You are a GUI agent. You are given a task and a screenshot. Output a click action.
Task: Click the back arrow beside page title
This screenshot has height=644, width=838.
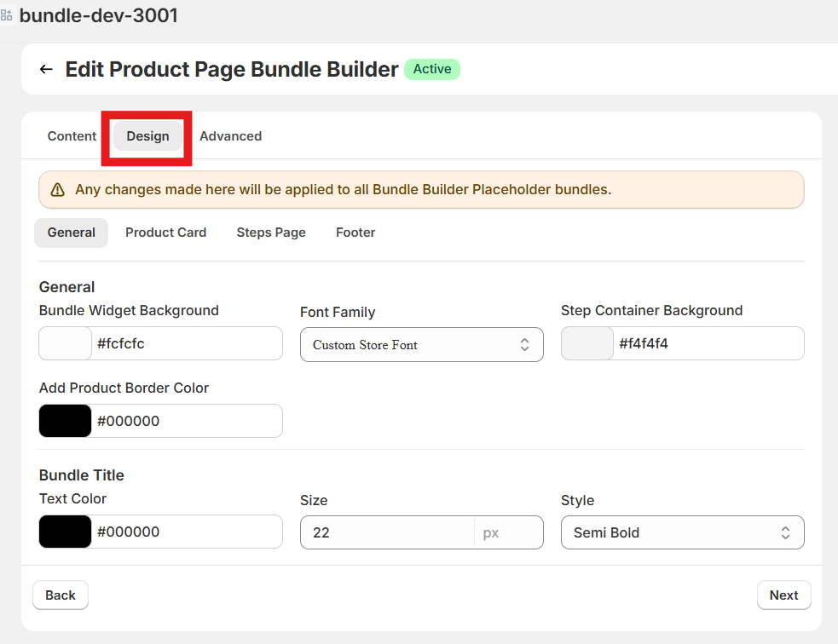tap(46, 69)
